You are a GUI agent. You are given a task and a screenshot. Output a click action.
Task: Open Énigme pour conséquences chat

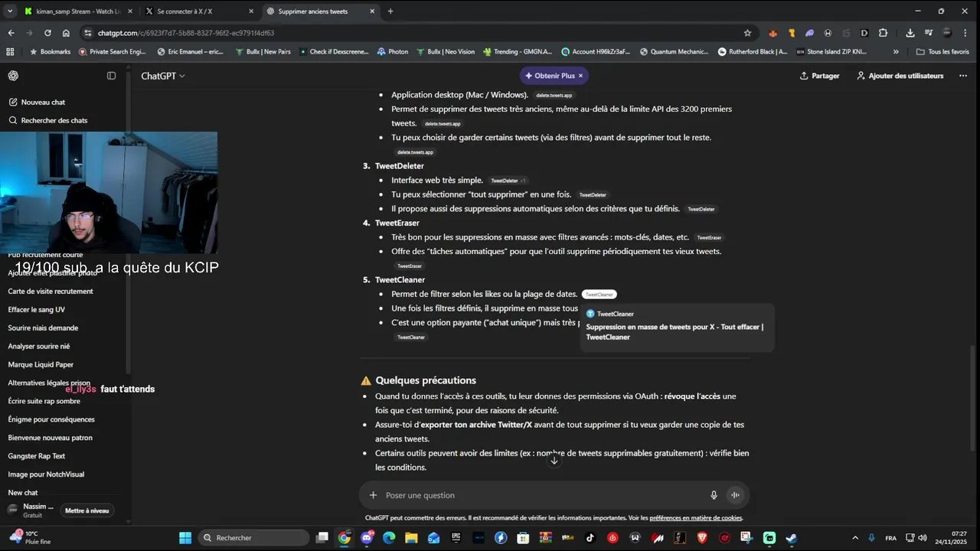coord(51,419)
